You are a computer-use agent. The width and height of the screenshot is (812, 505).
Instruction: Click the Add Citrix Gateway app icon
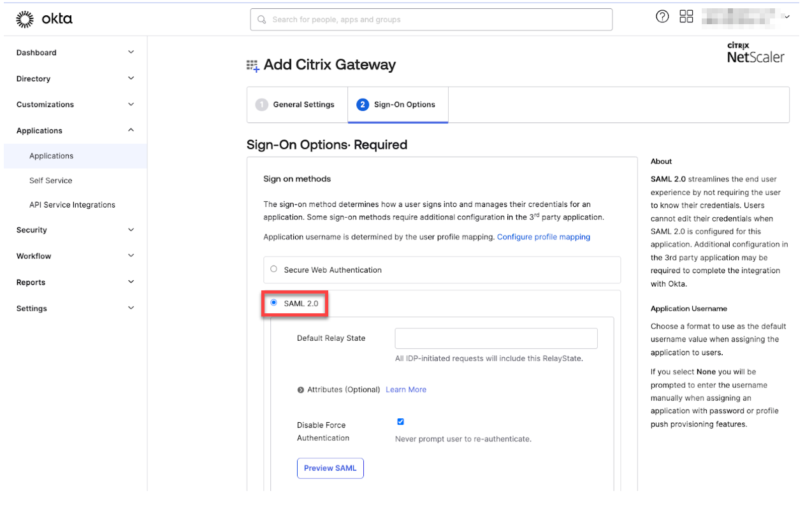tap(253, 66)
